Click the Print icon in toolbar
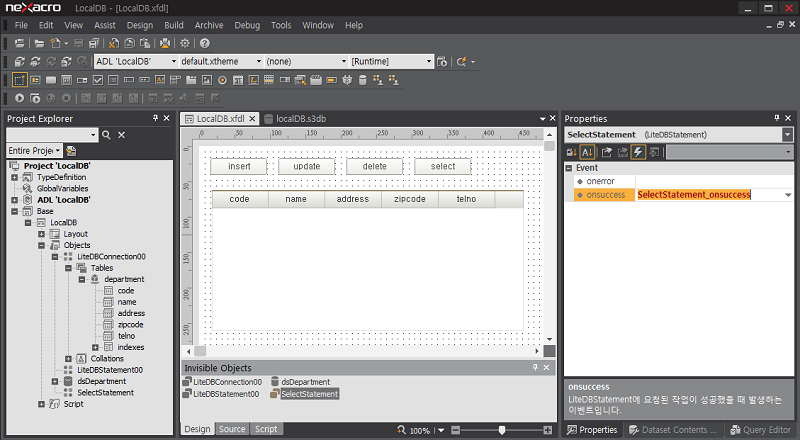This screenshot has height=440, width=800. click(x=165, y=43)
